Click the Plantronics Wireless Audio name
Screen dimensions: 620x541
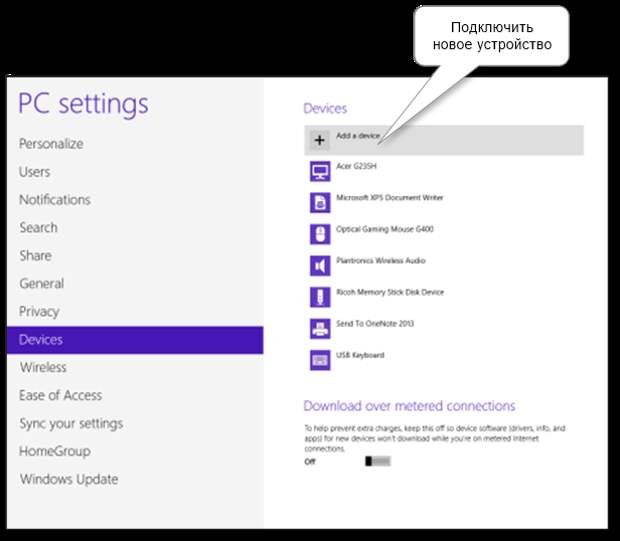tap(381, 261)
